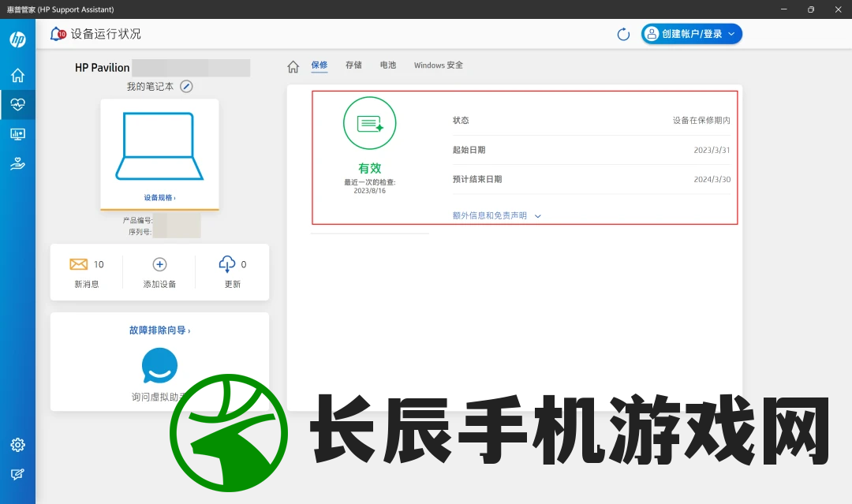This screenshot has height=504, width=852.
Task: Click the 有效 warranty status label
Action: tap(369, 168)
